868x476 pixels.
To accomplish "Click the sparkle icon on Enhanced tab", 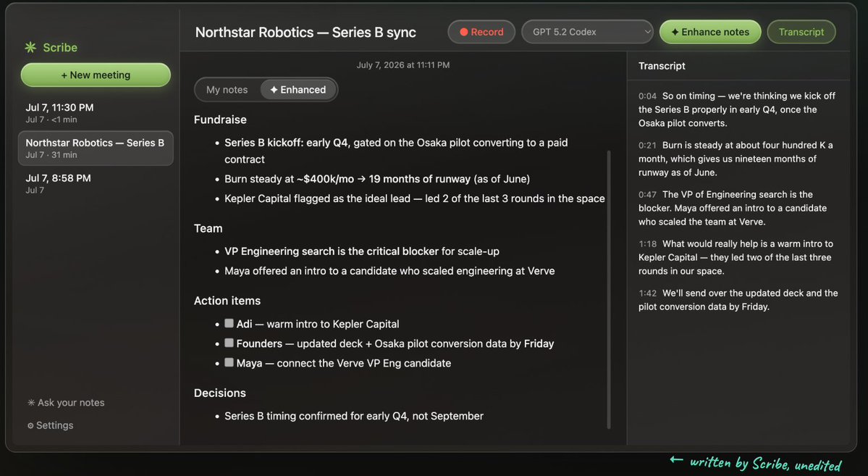I will [x=274, y=90].
